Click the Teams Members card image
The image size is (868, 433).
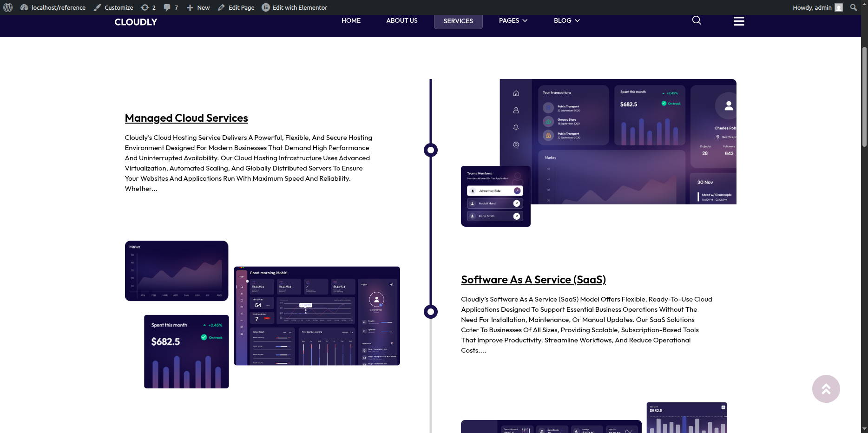pos(496,196)
